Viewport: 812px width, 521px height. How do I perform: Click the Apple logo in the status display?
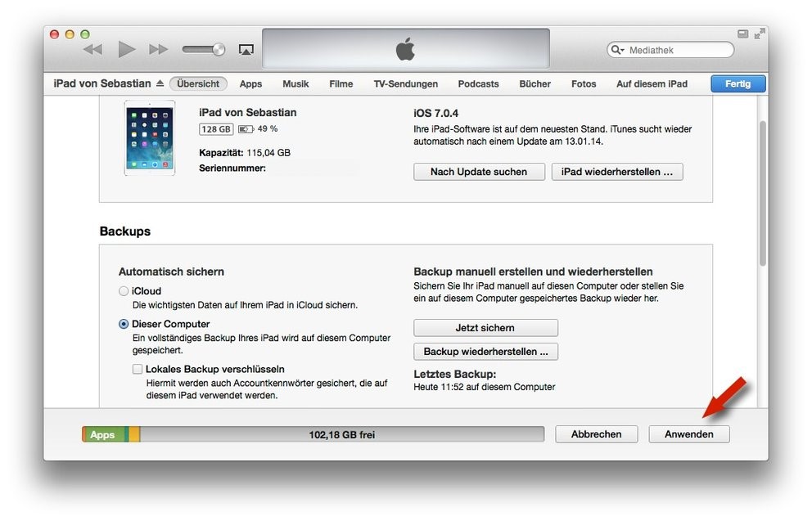(405, 49)
